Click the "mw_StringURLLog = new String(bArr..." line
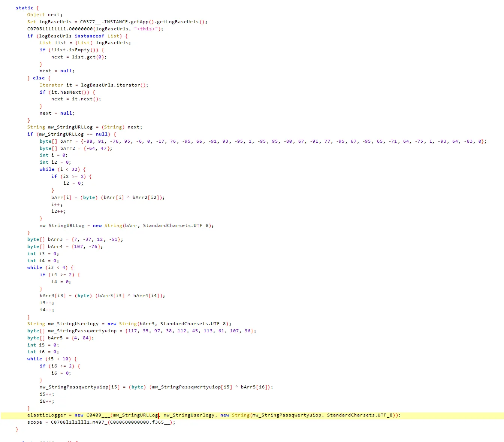The height and width of the screenshot is (442, 504). click(x=127, y=225)
